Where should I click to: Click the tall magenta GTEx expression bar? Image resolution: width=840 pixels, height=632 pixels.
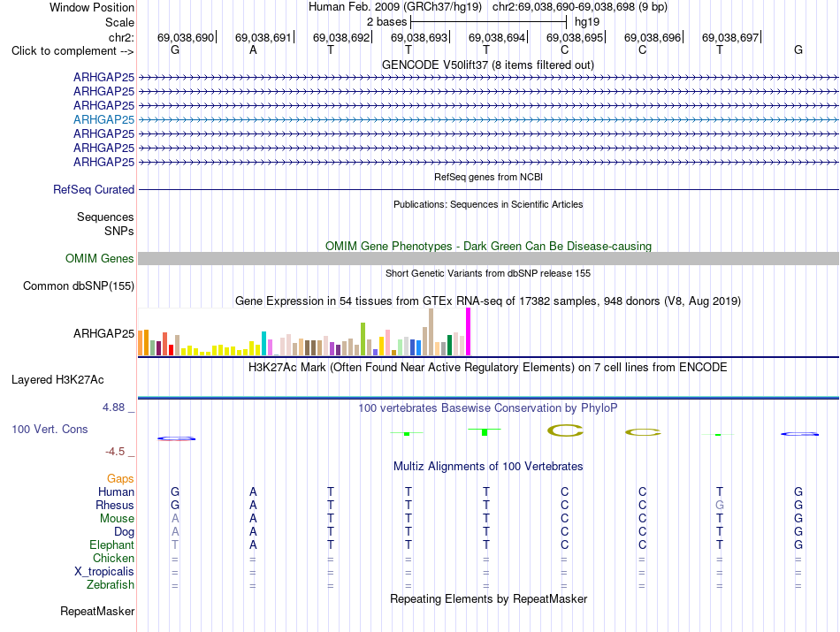coord(469,331)
